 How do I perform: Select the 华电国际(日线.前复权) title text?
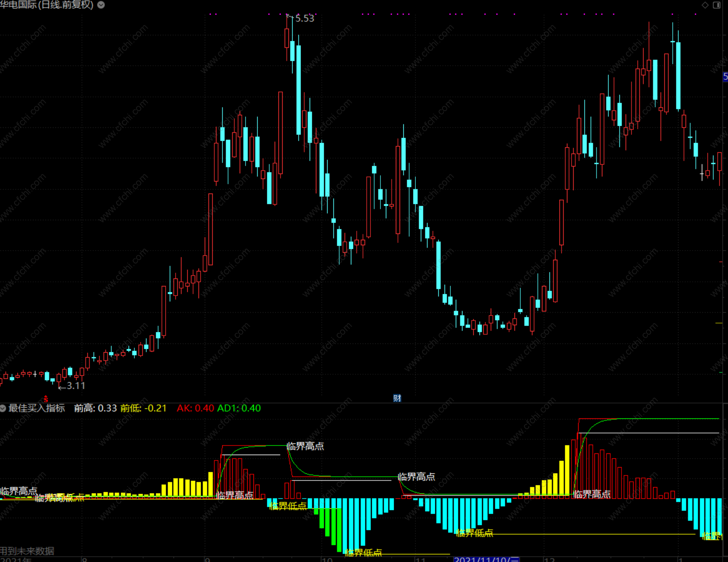pyautogui.click(x=47, y=5)
